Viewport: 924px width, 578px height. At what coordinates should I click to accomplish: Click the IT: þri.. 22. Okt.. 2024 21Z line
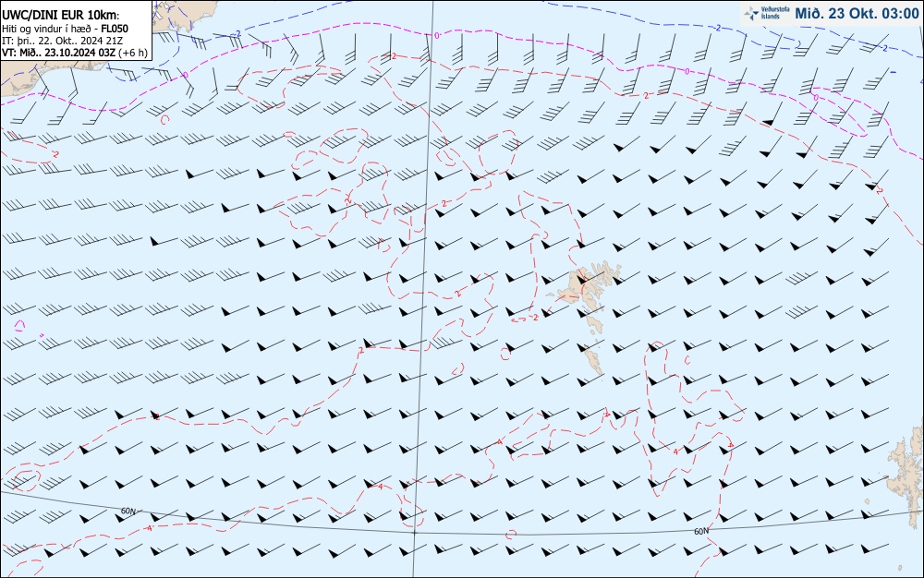point(63,41)
